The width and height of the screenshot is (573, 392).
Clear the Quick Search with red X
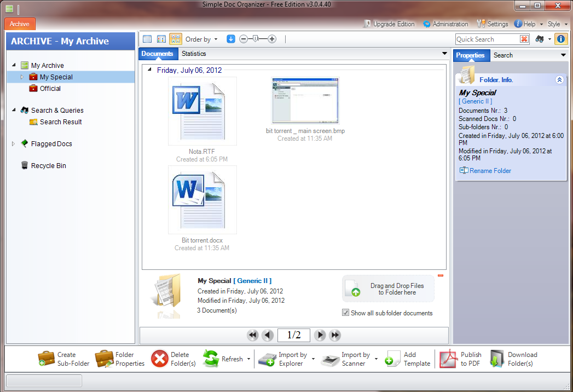(524, 39)
